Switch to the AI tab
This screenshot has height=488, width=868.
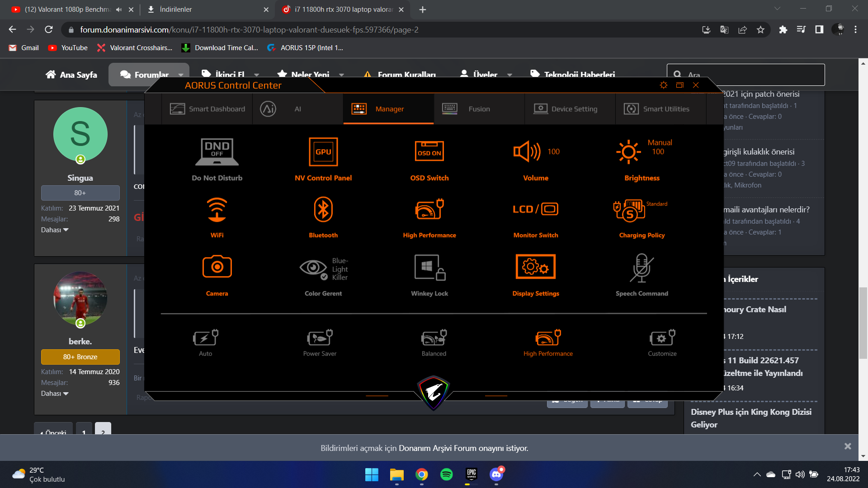tap(297, 109)
